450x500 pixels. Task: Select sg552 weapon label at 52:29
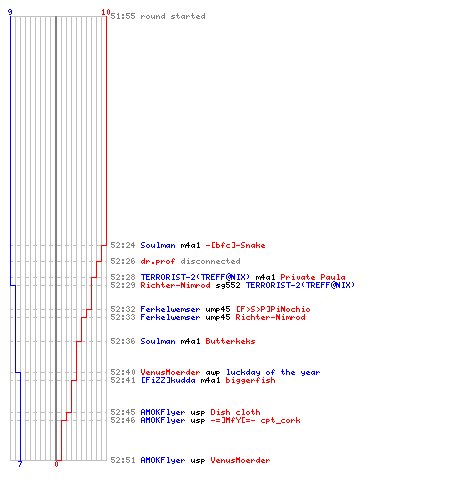point(228,285)
